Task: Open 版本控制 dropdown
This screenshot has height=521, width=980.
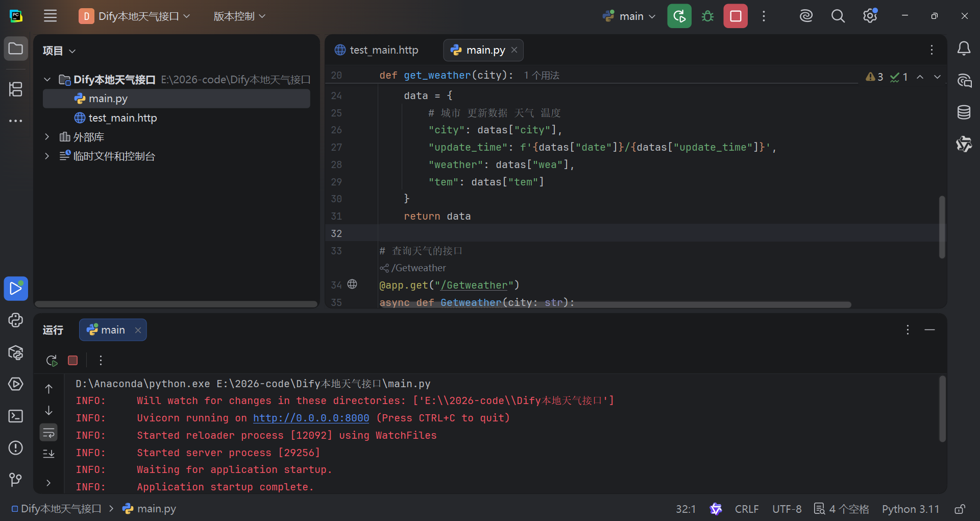Action: click(x=239, y=16)
